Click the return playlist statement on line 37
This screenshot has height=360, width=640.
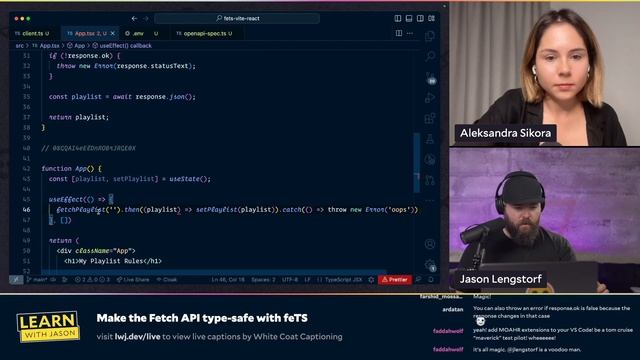point(79,117)
